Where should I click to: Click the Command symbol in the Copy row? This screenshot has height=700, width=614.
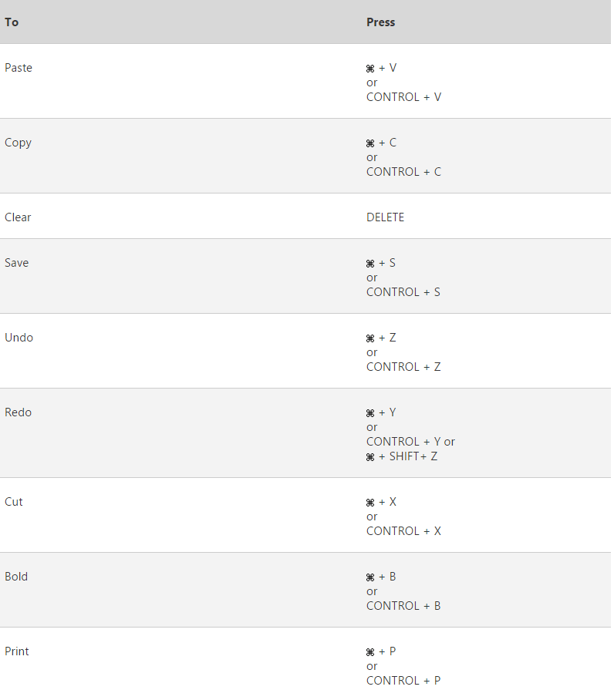[x=370, y=143]
